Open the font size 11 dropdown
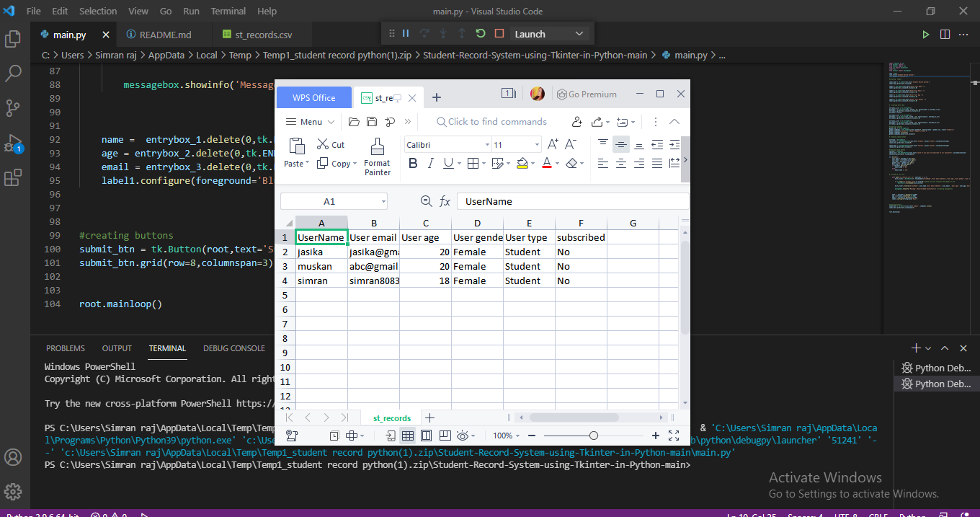980x517 pixels. click(537, 145)
